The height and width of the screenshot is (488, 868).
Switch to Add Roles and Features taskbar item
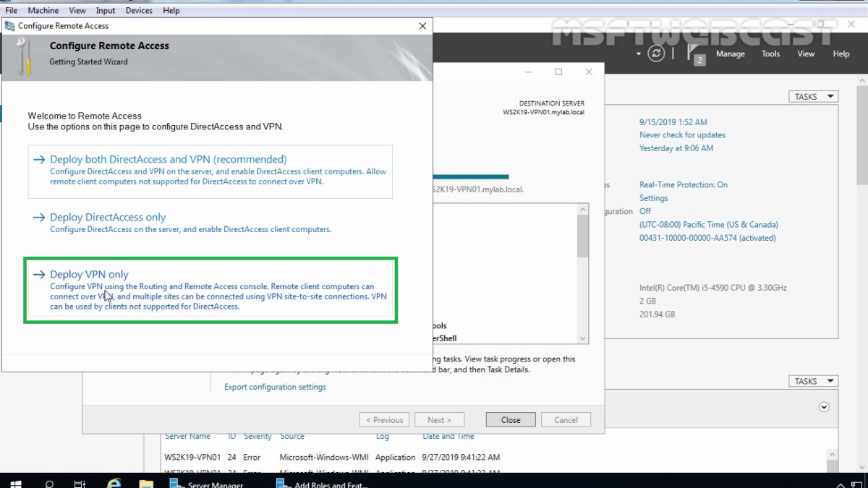pos(323,484)
